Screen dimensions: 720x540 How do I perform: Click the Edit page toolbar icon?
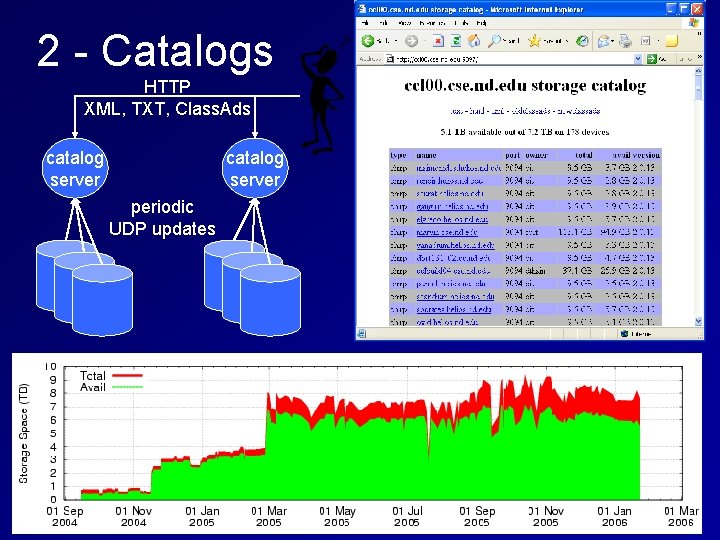point(646,41)
